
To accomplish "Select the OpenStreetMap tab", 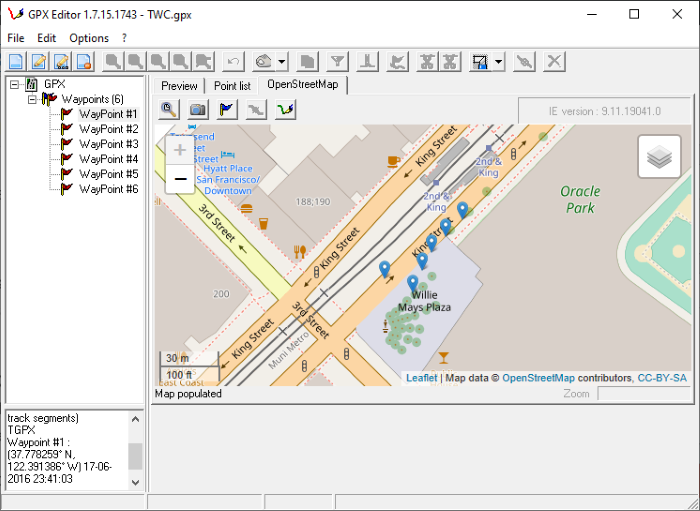I will pos(303,84).
